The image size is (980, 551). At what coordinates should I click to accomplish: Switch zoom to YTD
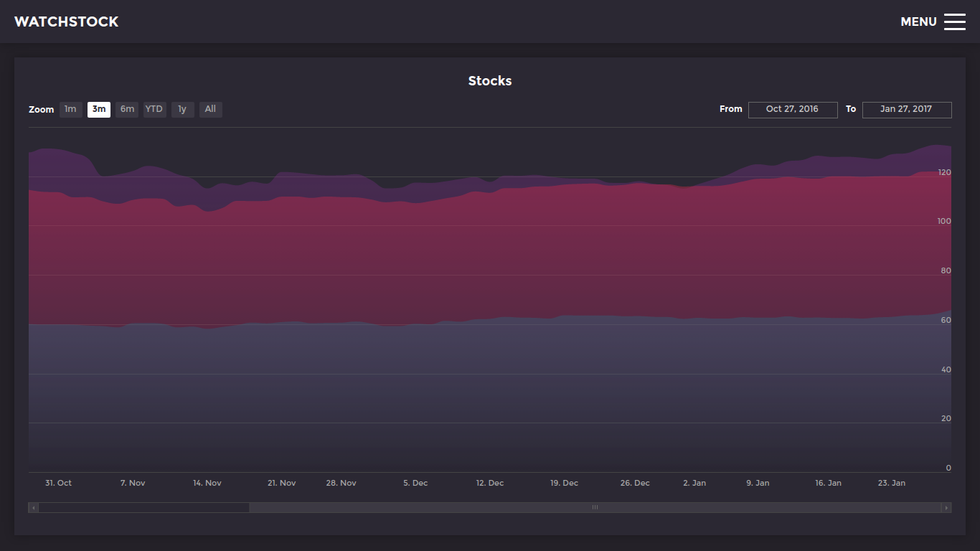[x=154, y=109]
